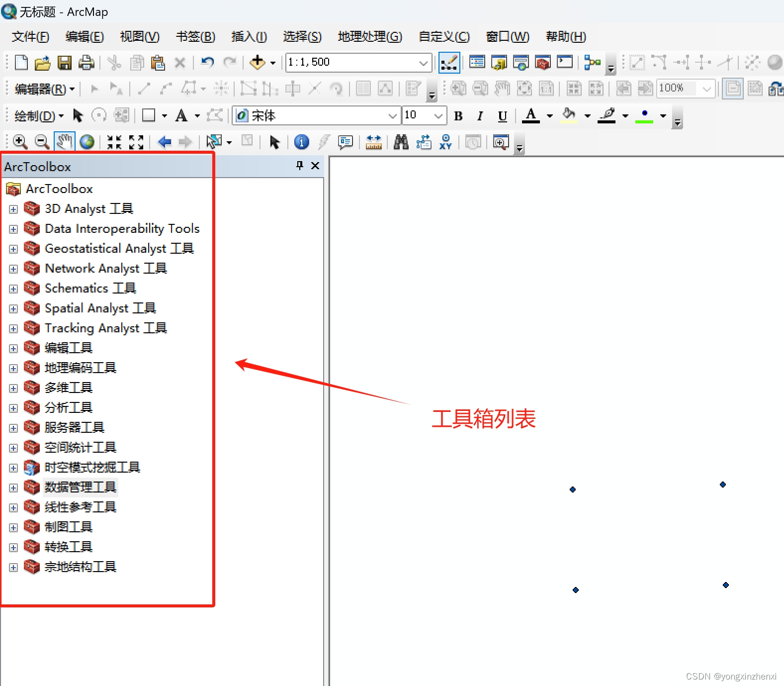Expand the 分析工具 toolbox
The width and height of the screenshot is (784, 686).
point(13,408)
